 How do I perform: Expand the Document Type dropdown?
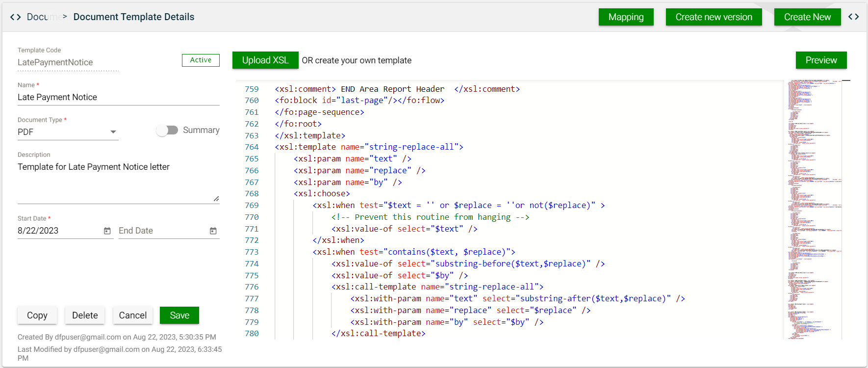(113, 132)
